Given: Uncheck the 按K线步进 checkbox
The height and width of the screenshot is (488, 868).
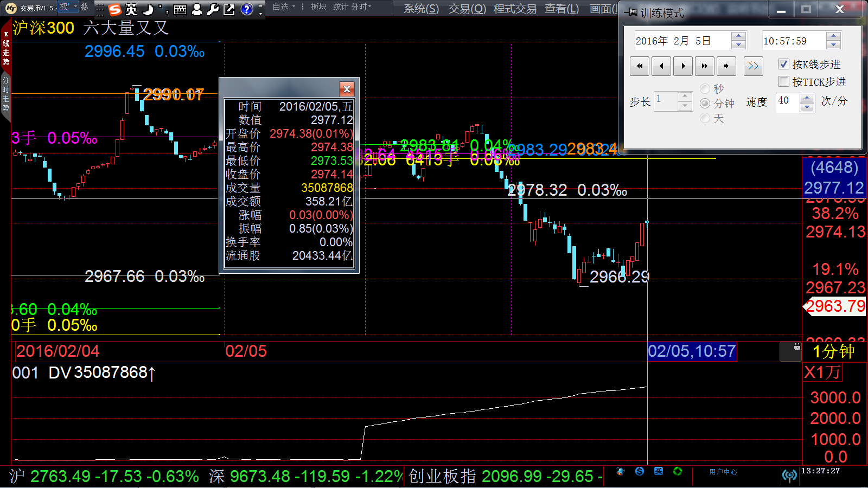Looking at the screenshot, I should (x=784, y=65).
